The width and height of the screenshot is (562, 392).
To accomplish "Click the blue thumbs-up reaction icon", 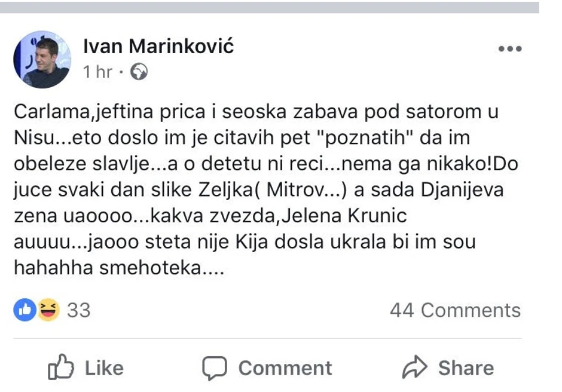I will click(25, 310).
